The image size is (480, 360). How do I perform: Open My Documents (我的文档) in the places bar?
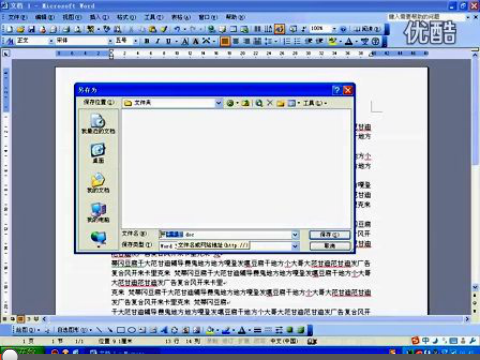coord(98,183)
